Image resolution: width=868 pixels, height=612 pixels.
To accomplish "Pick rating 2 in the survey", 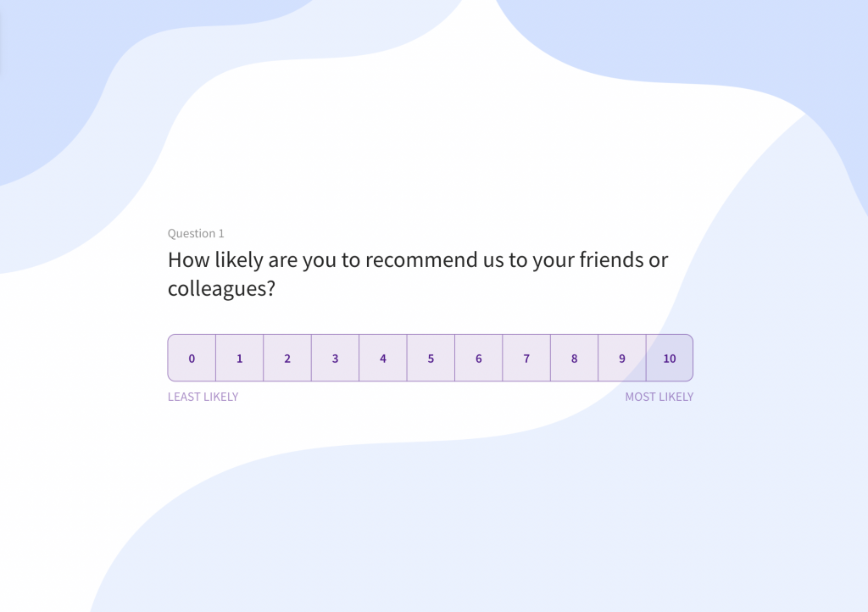I will [287, 359].
